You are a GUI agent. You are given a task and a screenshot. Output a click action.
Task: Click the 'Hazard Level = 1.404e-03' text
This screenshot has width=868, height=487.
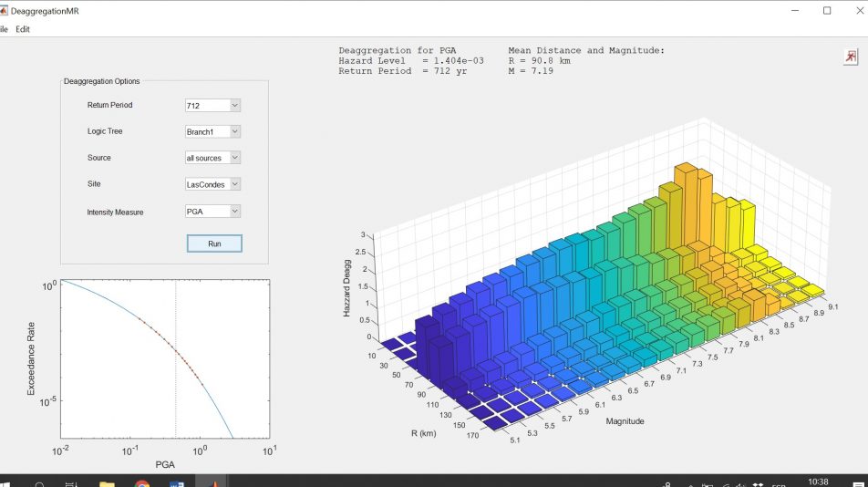coord(410,61)
